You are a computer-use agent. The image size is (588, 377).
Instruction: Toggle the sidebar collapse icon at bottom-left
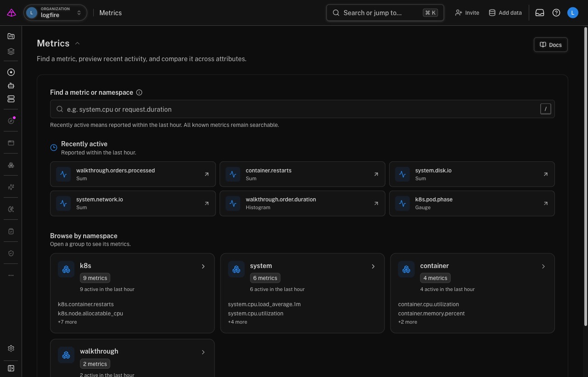[11, 368]
